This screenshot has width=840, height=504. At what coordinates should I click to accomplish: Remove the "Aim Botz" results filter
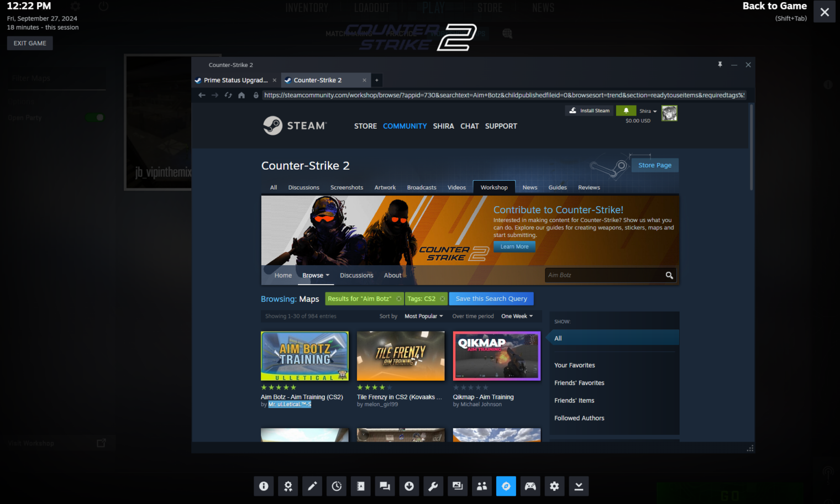pyautogui.click(x=399, y=299)
